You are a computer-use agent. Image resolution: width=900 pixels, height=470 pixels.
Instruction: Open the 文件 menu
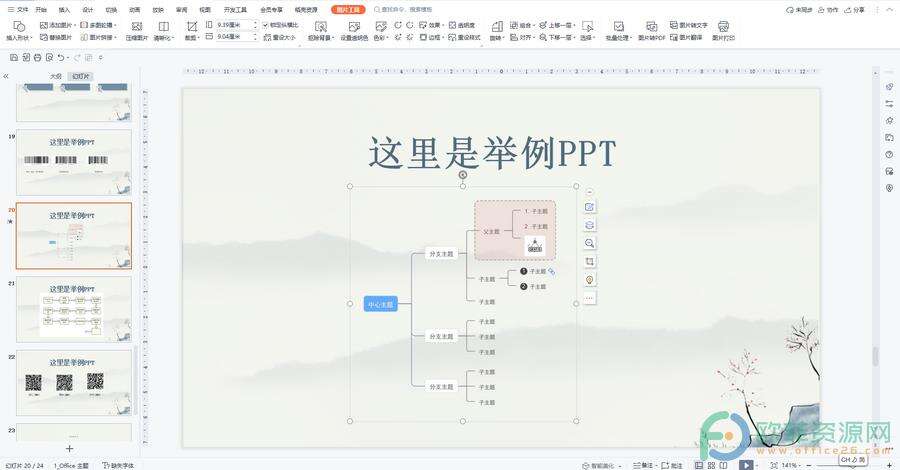[x=18, y=10]
